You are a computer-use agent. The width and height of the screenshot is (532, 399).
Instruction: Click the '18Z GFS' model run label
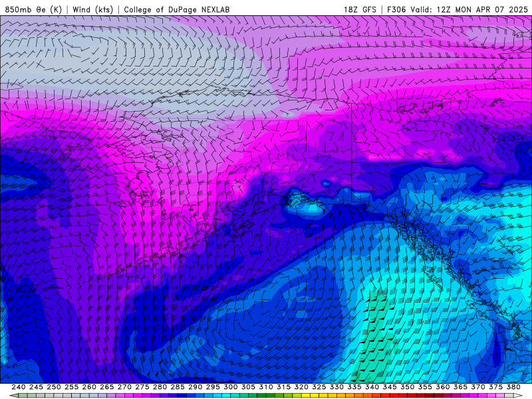pos(360,9)
